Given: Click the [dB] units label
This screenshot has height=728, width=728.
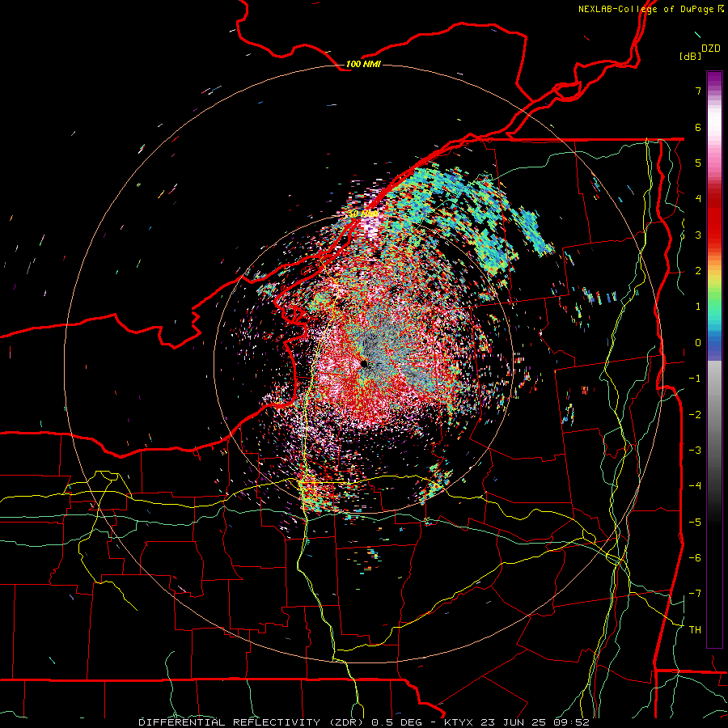Looking at the screenshot, I should (690, 56).
